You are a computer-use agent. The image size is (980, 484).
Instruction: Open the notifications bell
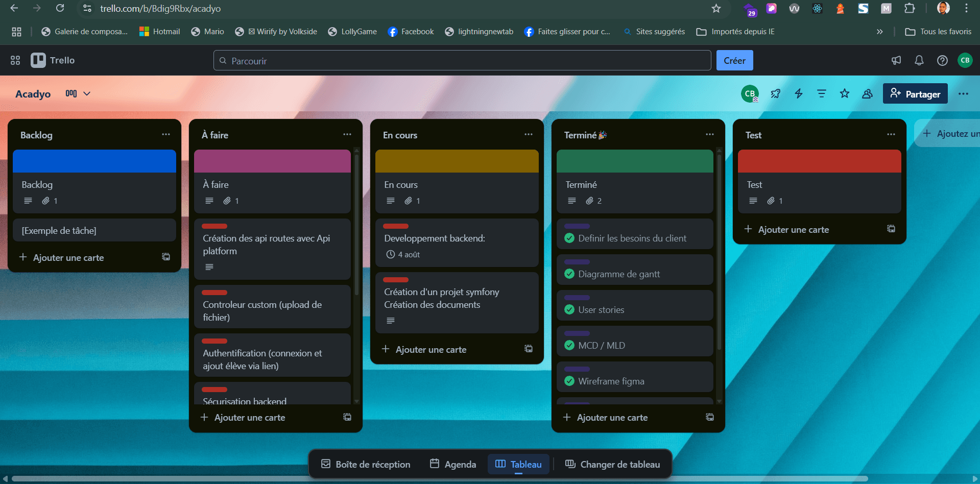[919, 60]
